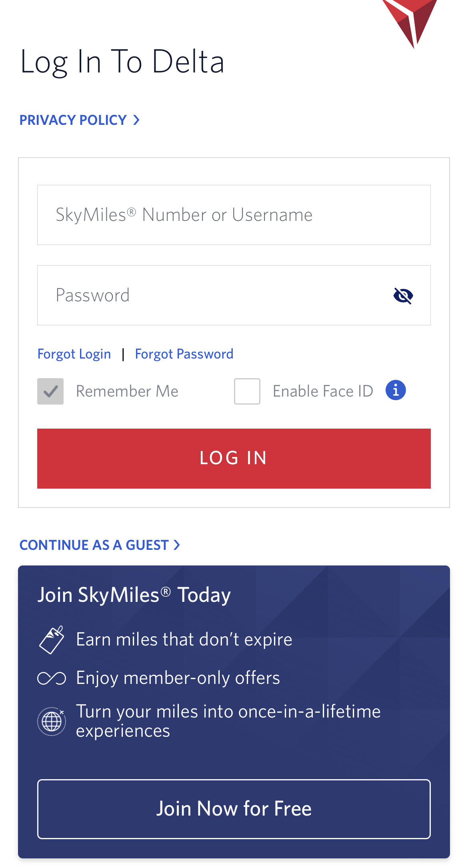The image size is (468, 868).
Task: Click the Continue as a Guest chevron
Action: tap(177, 545)
